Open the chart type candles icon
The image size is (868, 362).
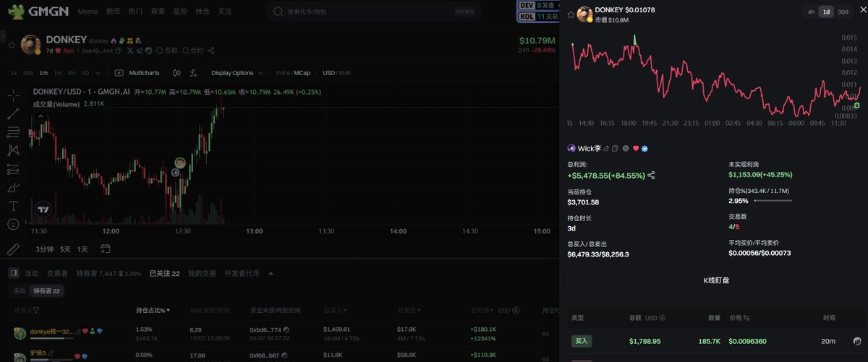tap(176, 73)
